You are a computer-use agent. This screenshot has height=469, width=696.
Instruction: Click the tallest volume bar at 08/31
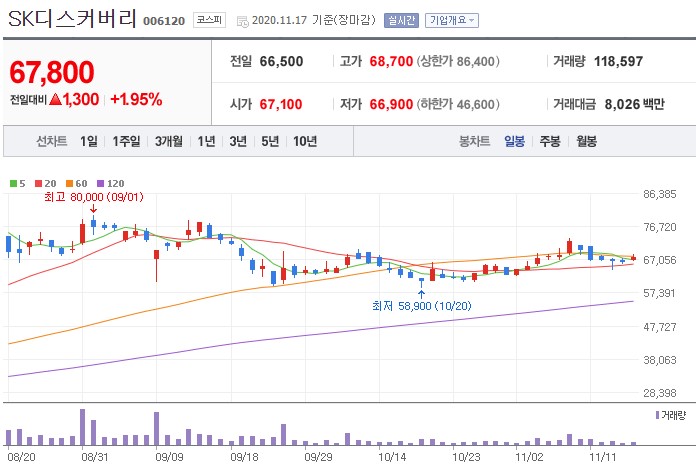tap(83, 427)
